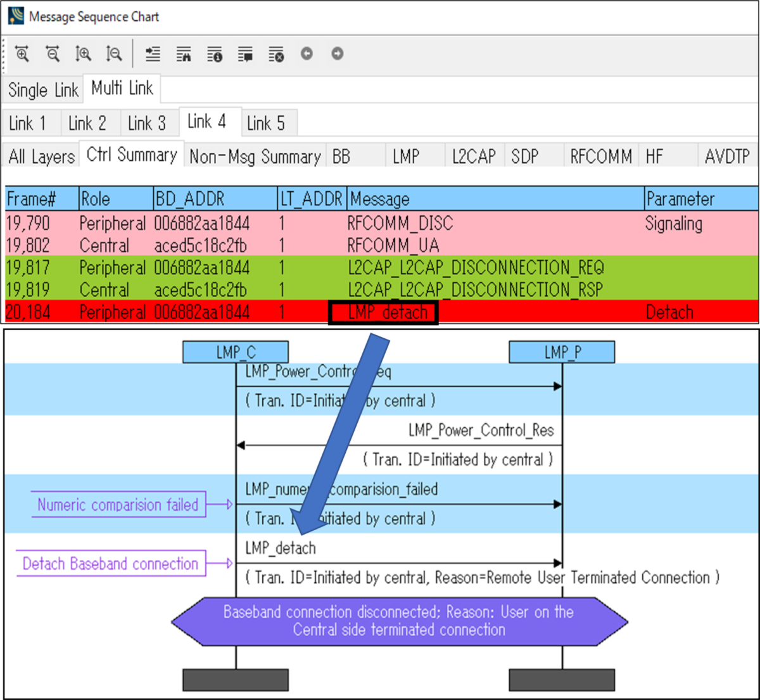
Task: Click the Parameter column header
Action: [x=702, y=199]
